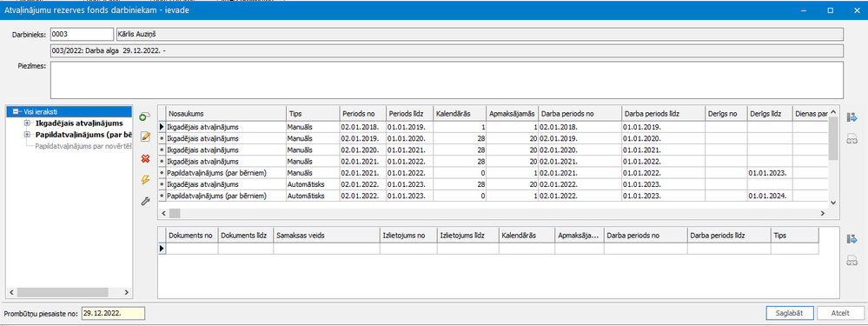Click export icon beside the upper table

click(851, 118)
